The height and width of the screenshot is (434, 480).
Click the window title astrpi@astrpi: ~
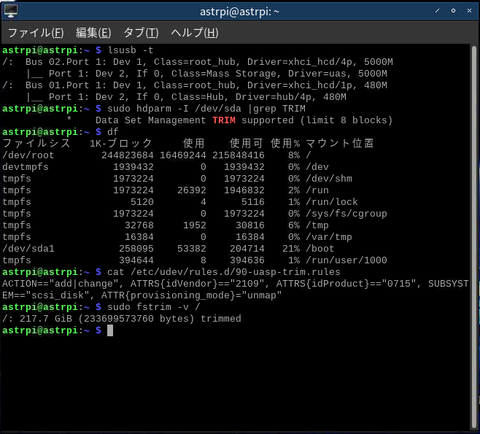click(239, 12)
